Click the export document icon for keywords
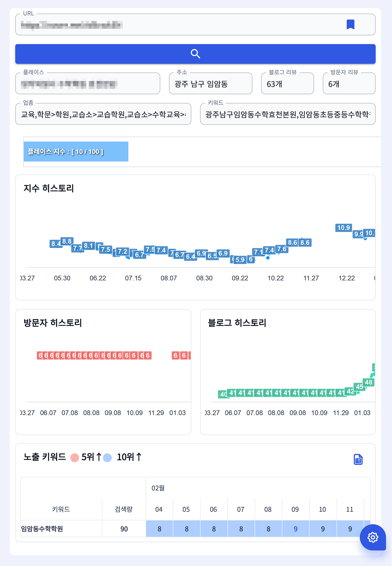This screenshot has height=566, width=392. point(358,459)
